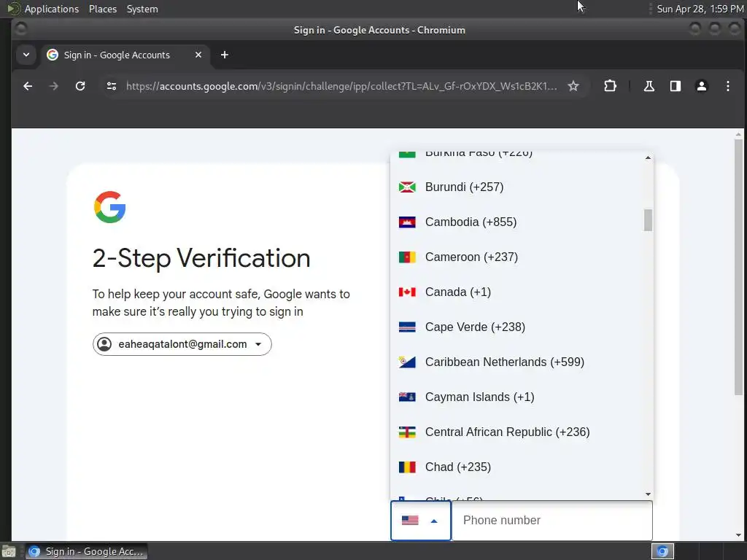The width and height of the screenshot is (747, 560).
Task: View site information icon in address bar
Action: point(111,86)
